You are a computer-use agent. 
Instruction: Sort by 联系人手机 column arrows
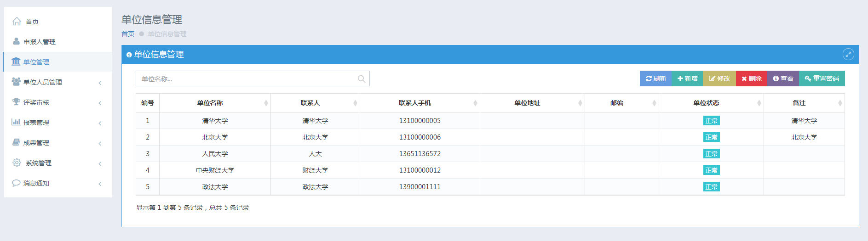pyautogui.click(x=475, y=103)
